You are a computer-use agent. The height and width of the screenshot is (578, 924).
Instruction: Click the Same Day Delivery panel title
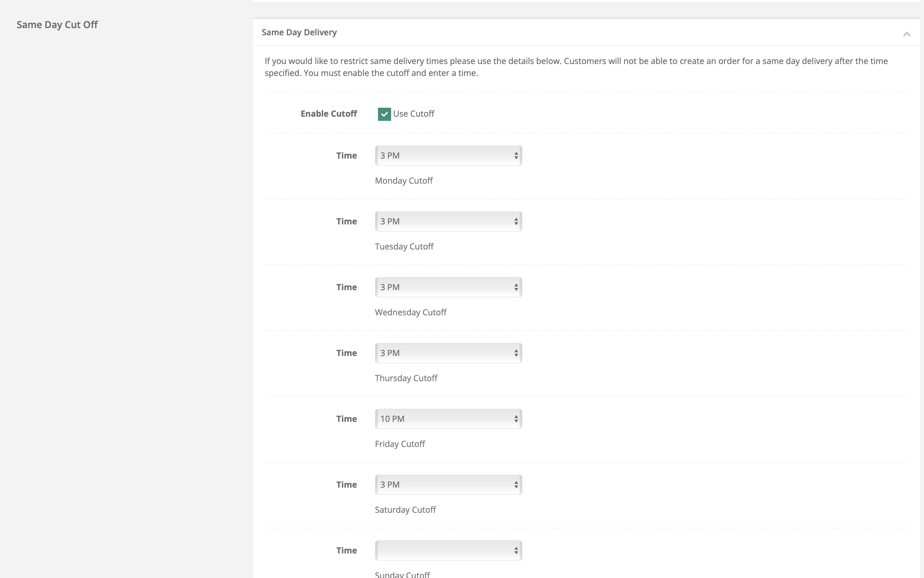point(299,33)
